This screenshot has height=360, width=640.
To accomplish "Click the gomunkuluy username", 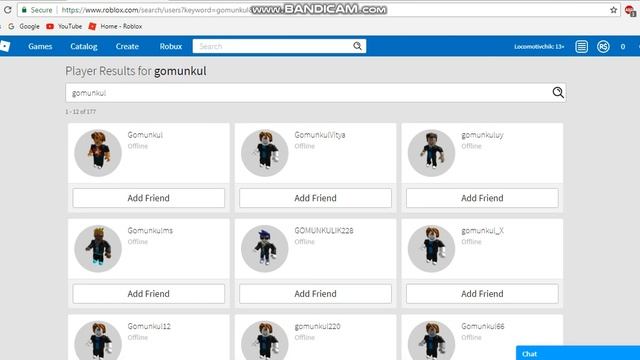I will (x=482, y=135).
